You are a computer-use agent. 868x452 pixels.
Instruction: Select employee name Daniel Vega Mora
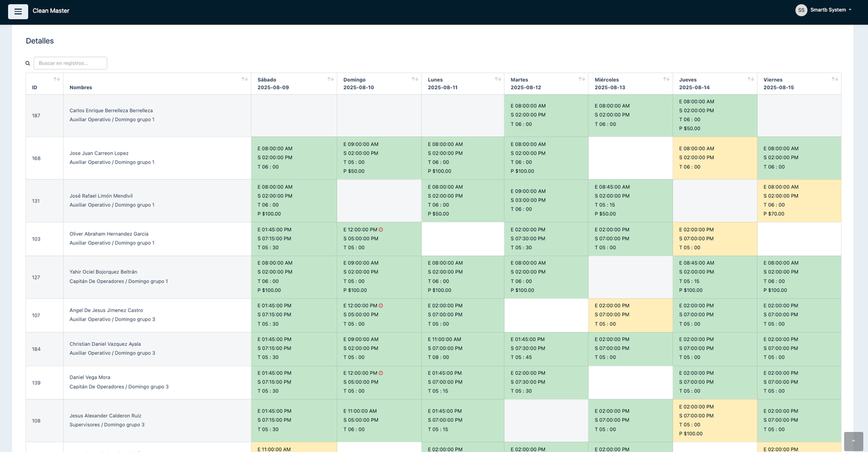click(x=90, y=378)
